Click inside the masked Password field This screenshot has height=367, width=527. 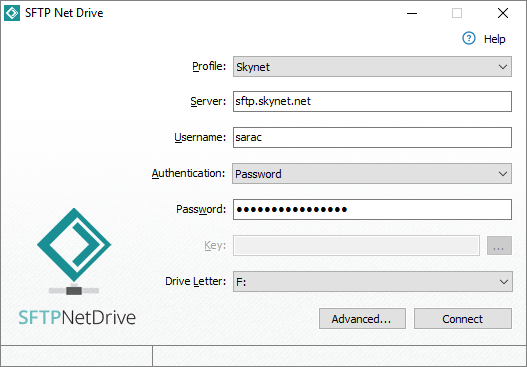click(372, 209)
